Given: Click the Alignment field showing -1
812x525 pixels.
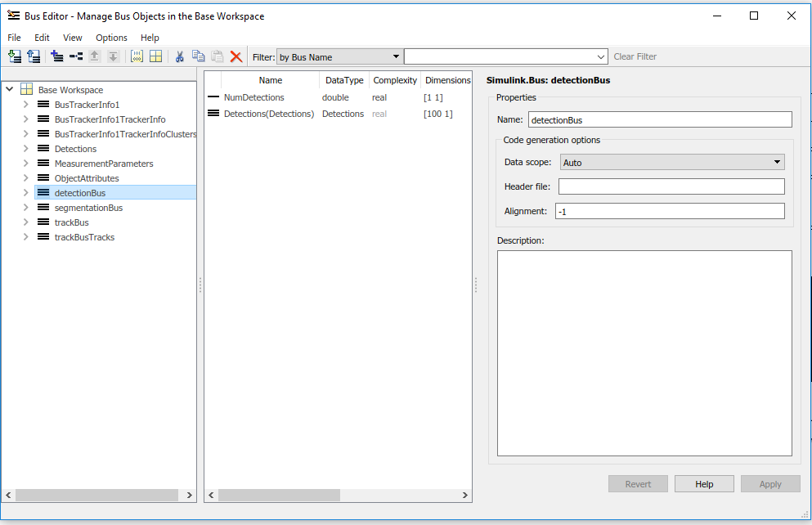Looking at the screenshot, I should coord(670,211).
